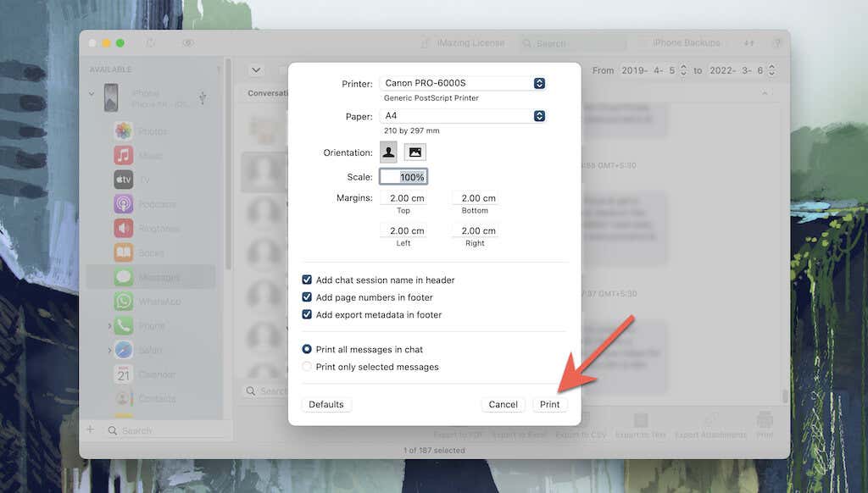This screenshot has width=868, height=493.
Task: Click the Scale percentage field
Action: pos(403,177)
